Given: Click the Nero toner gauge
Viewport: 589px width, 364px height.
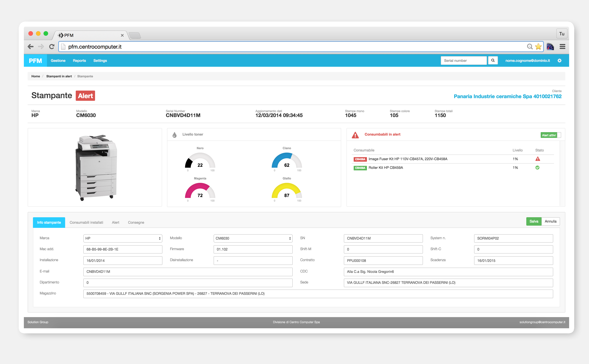Looking at the screenshot, I should point(200,161).
